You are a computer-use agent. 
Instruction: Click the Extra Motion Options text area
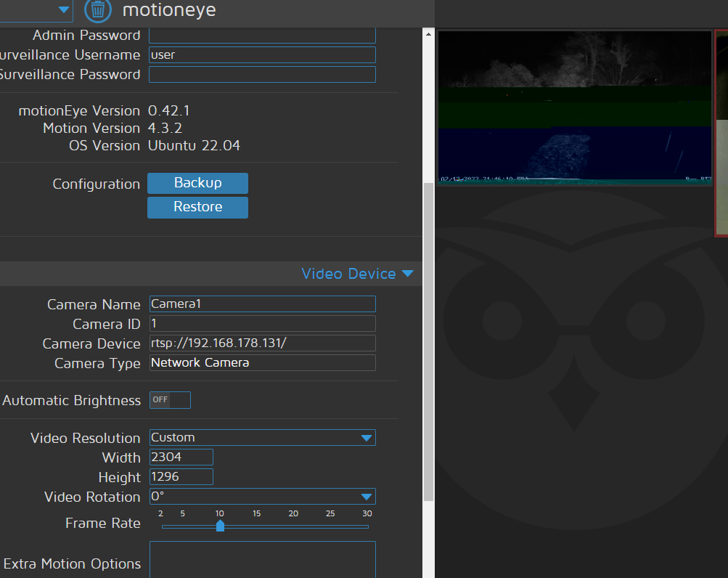pos(262,560)
